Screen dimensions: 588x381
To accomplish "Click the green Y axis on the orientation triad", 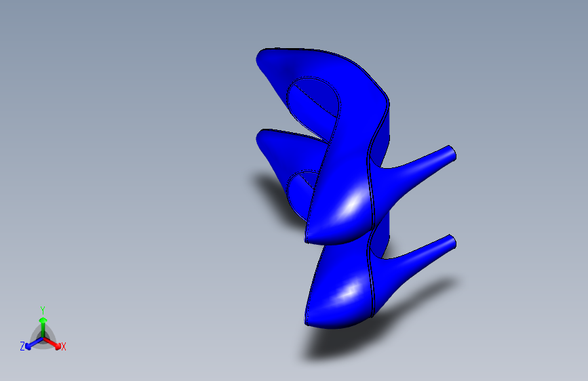I will 43,327.
